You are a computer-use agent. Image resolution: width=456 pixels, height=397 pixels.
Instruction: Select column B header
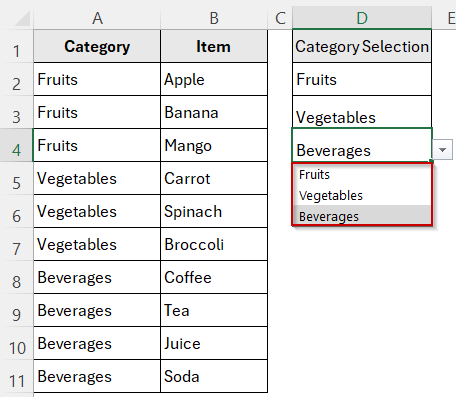click(x=214, y=18)
